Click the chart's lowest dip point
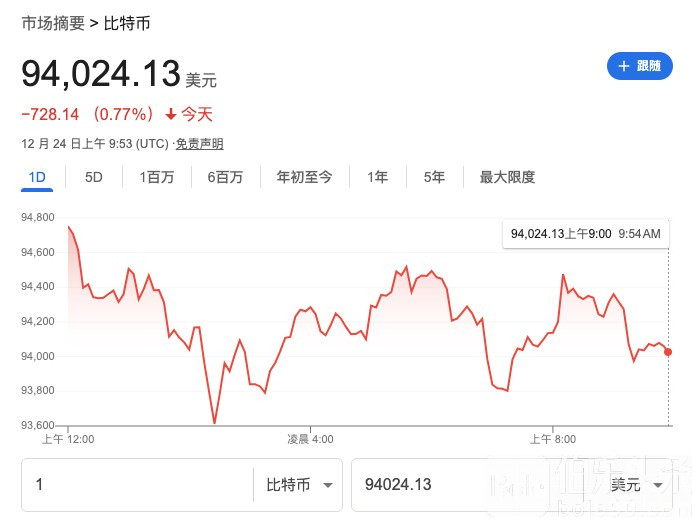The height and width of the screenshot is (522, 698). point(215,422)
